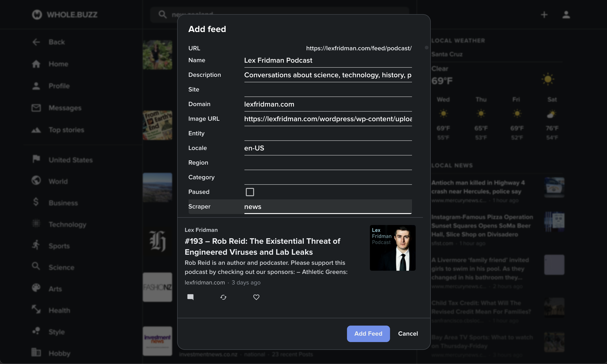Click the Science magnifier icon in sidebar

click(x=36, y=266)
